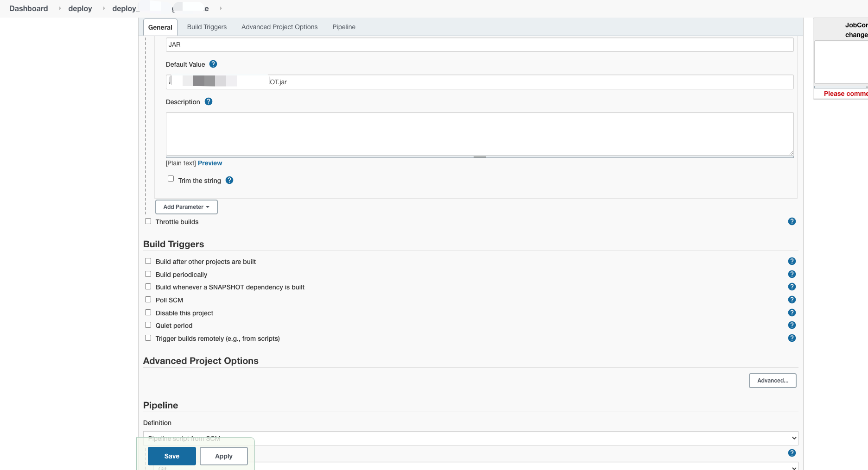Open help for Default Value field
This screenshot has width=868, height=470.
[213, 64]
